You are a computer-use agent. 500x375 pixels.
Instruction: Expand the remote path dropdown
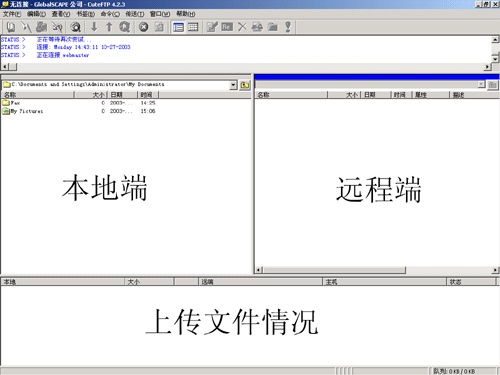point(481,84)
